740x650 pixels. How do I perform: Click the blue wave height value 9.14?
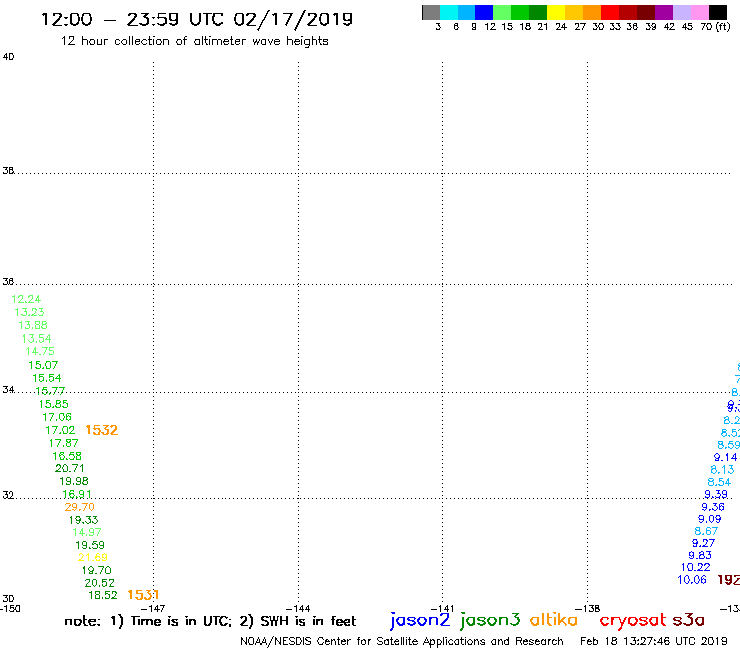(725, 457)
